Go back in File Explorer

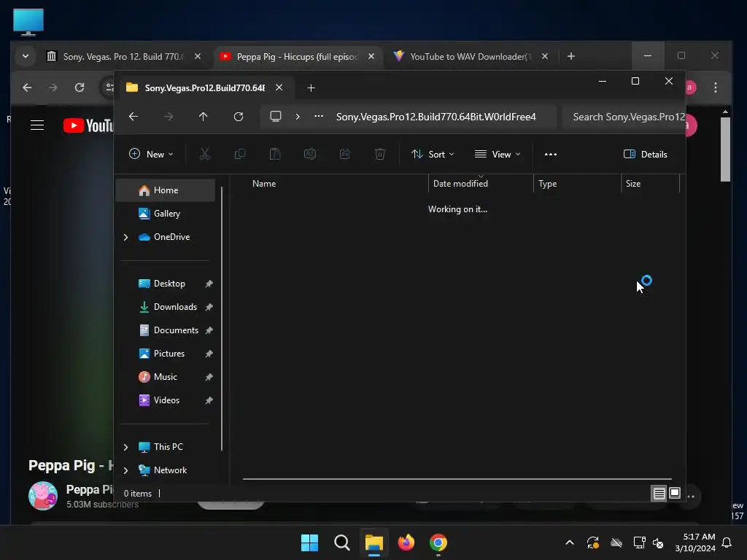click(x=133, y=117)
